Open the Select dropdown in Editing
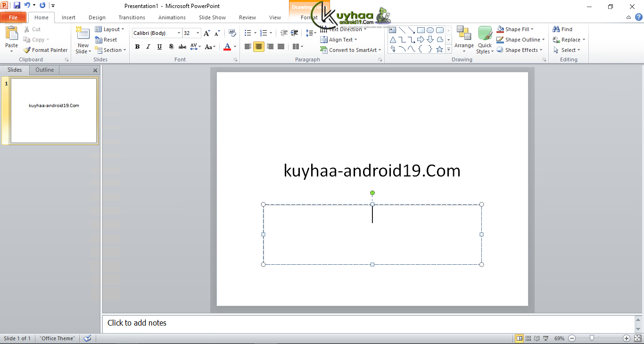The image size is (644, 344). [567, 50]
